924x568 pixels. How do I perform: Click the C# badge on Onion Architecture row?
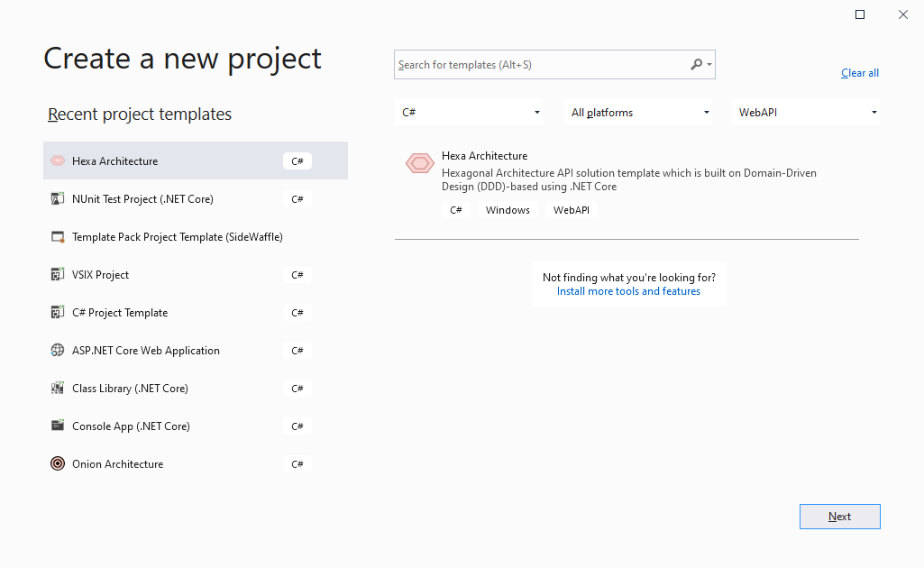pos(297,463)
